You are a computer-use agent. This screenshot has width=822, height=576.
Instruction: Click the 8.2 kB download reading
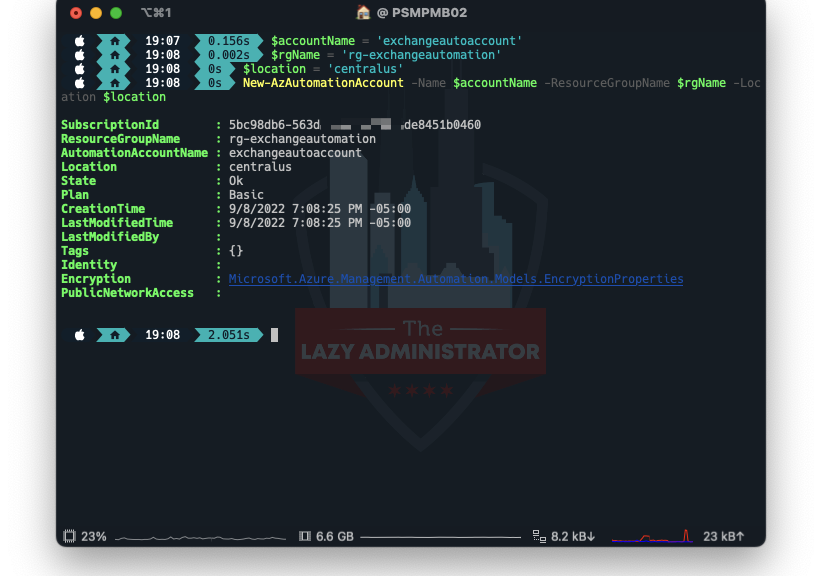pyautogui.click(x=573, y=536)
